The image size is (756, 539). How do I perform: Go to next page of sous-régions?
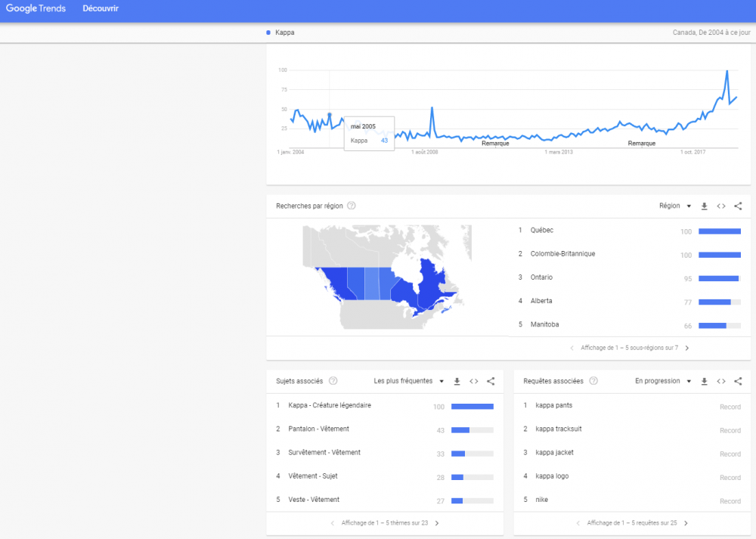pos(686,348)
